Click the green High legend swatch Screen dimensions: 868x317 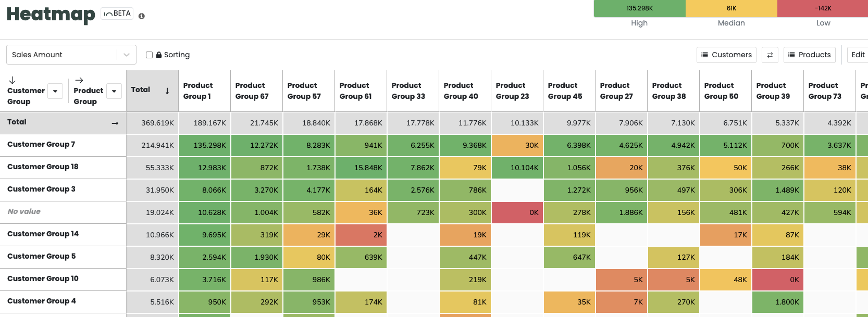coord(639,8)
